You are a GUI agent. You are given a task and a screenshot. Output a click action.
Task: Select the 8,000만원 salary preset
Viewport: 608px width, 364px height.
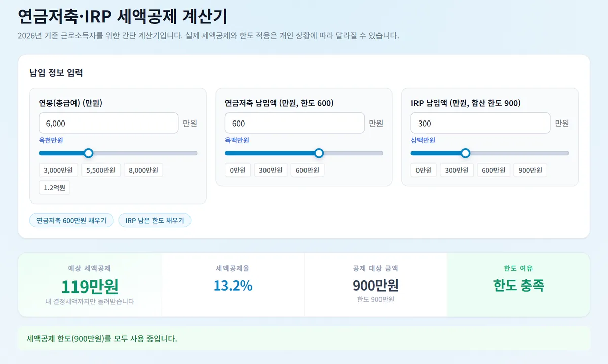click(143, 170)
